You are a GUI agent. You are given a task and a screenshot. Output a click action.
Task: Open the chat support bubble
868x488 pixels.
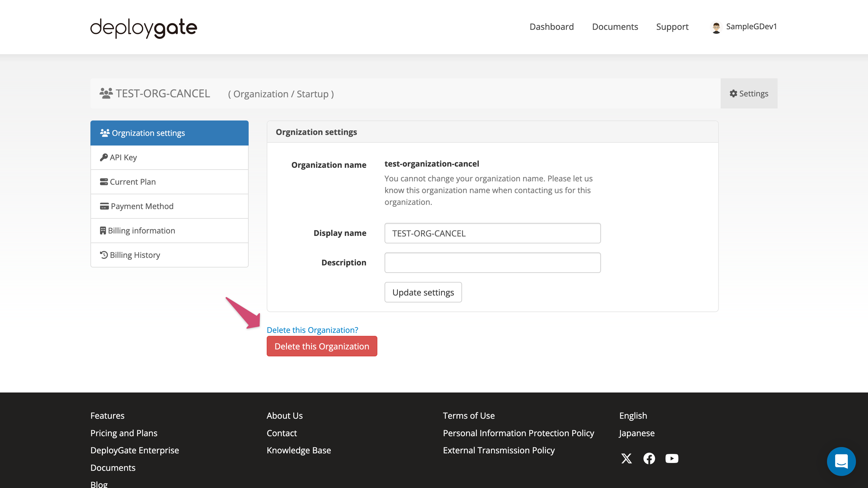click(841, 461)
